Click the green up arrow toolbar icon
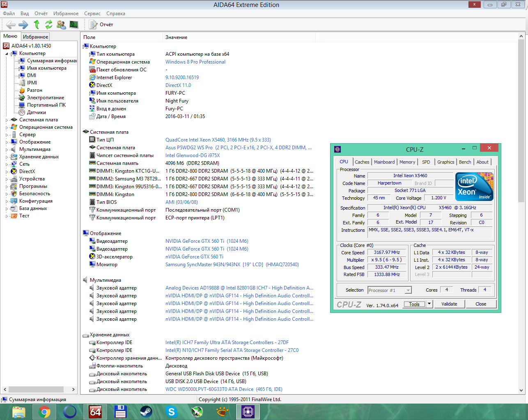The image size is (528, 420). [37, 25]
